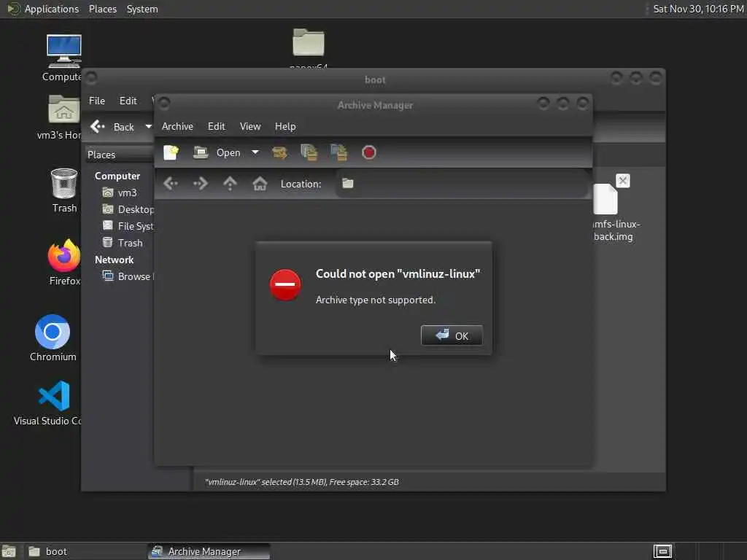Open the File menu in boot window
Viewport: 747px width, 560px height.
click(97, 101)
